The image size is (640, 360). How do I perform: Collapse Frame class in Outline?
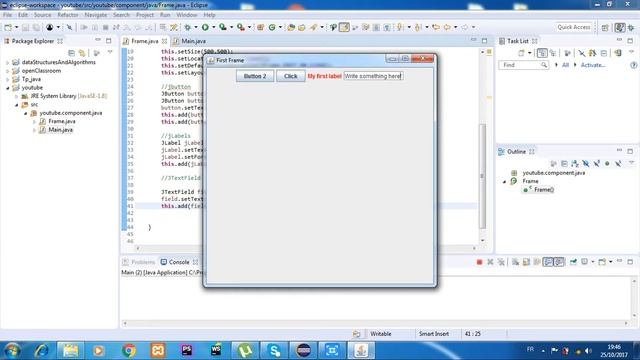point(504,182)
